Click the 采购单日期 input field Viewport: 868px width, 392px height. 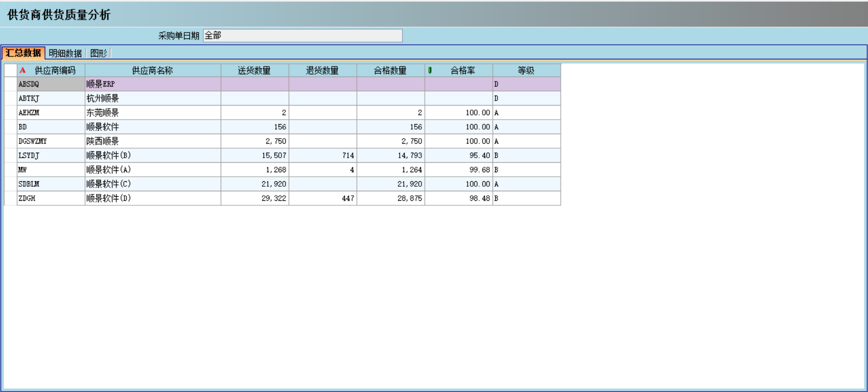pyautogui.click(x=303, y=36)
